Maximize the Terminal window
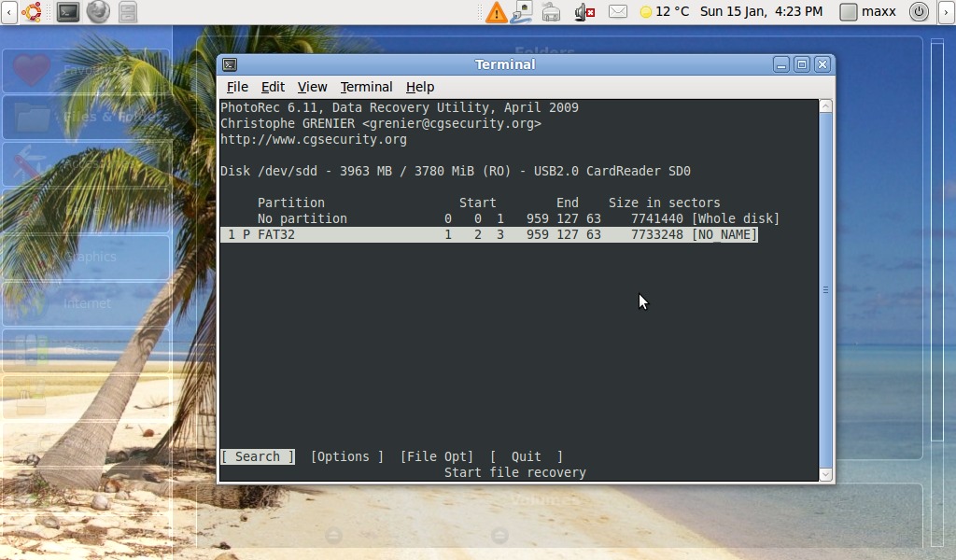 coord(802,64)
